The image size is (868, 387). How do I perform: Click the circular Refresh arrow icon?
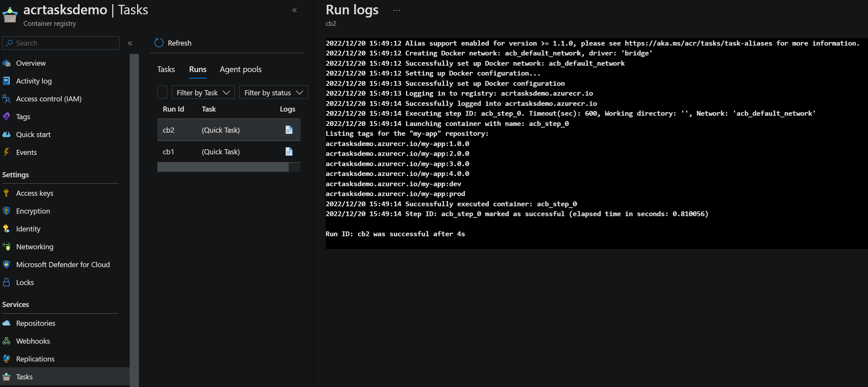click(159, 43)
